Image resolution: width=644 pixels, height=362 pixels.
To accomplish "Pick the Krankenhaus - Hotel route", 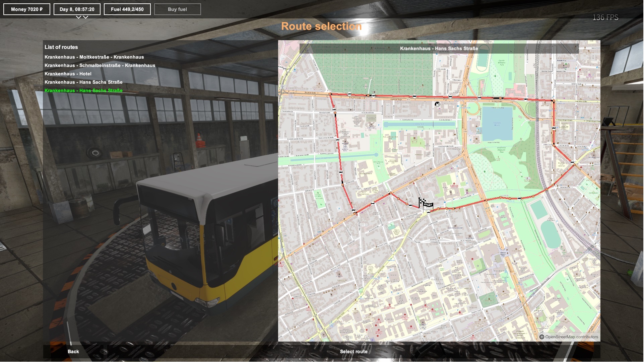I will coord(68,74).
